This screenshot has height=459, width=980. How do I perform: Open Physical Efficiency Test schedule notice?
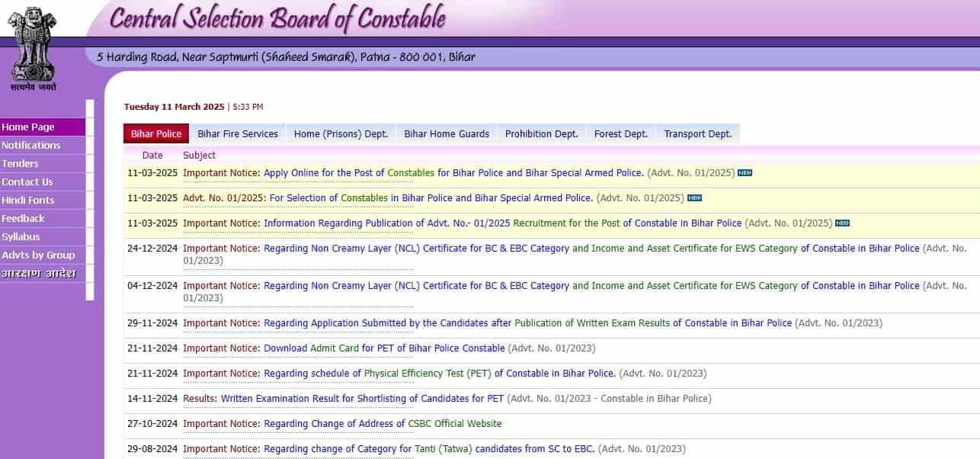[x=440, y=374]
